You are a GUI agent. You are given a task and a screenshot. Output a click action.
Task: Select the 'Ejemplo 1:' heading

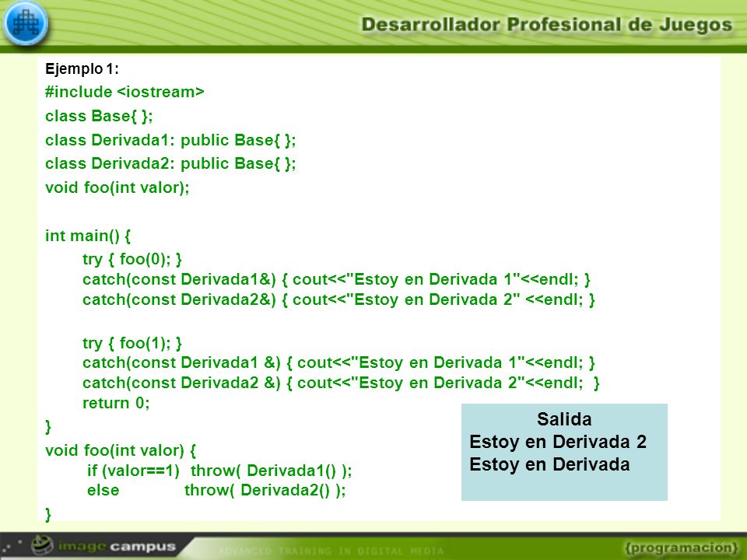(x=82, y=69)
